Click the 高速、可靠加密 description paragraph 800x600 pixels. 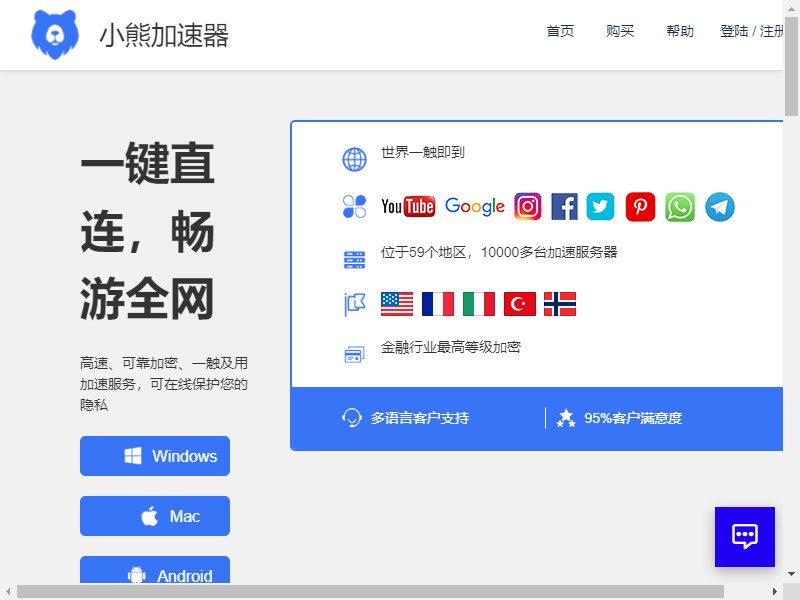tap(163, 384)
